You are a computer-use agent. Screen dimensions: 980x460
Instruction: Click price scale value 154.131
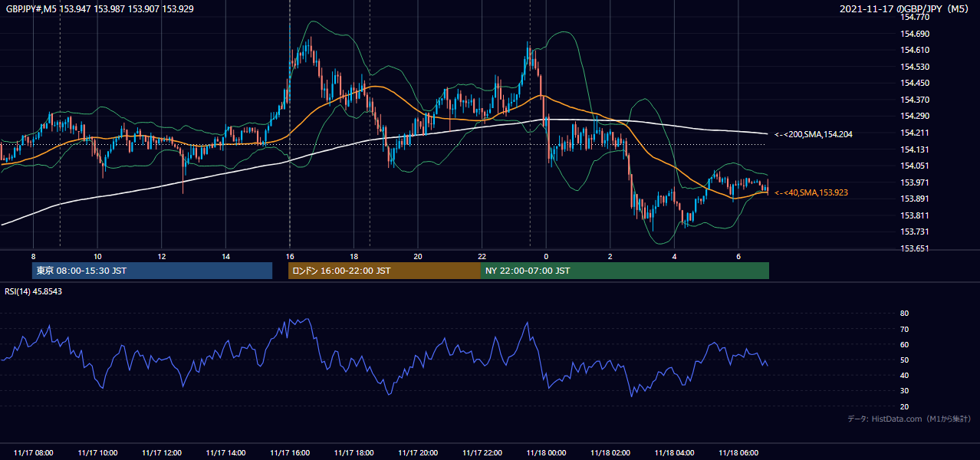click(915, 149)
